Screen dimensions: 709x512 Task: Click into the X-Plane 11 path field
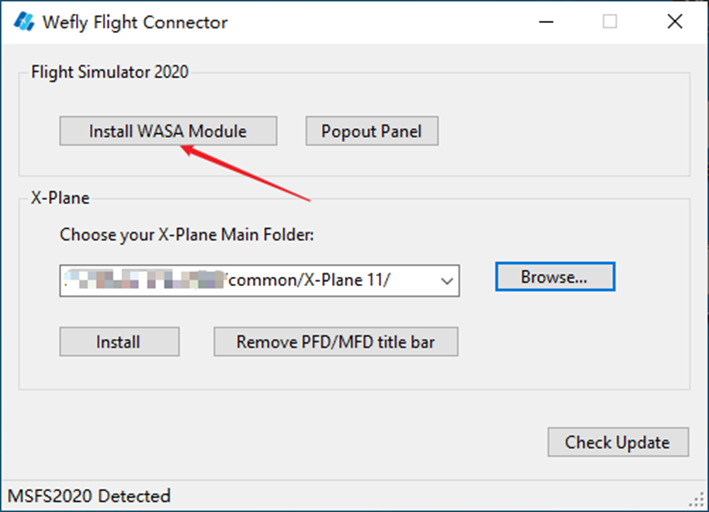pos(260,281)
